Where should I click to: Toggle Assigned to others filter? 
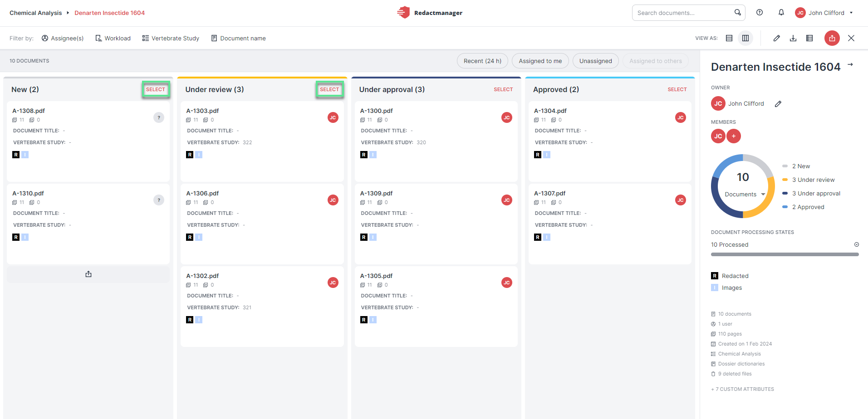(x=655, y=61)
